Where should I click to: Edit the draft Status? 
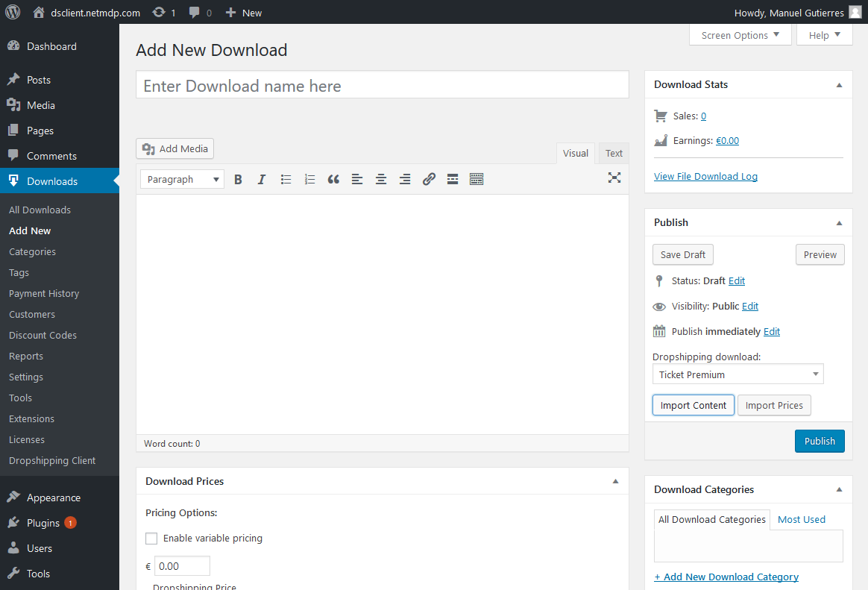click(x=736, y=280)
